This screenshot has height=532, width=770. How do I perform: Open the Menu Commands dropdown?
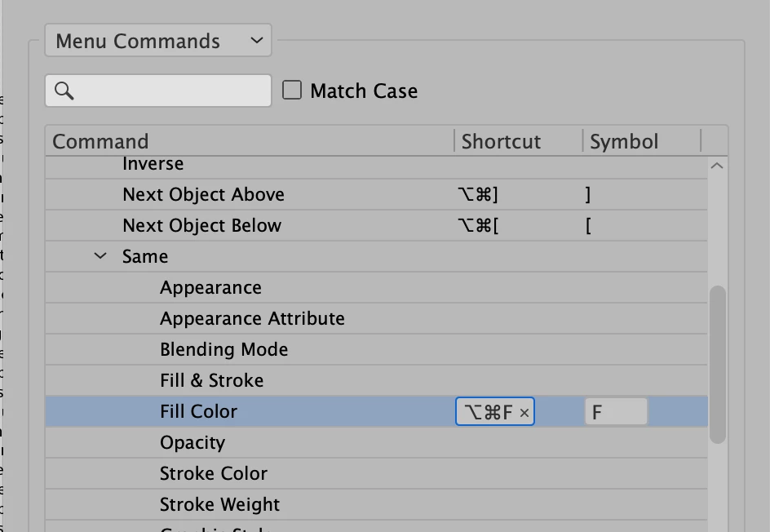point(158,40)
